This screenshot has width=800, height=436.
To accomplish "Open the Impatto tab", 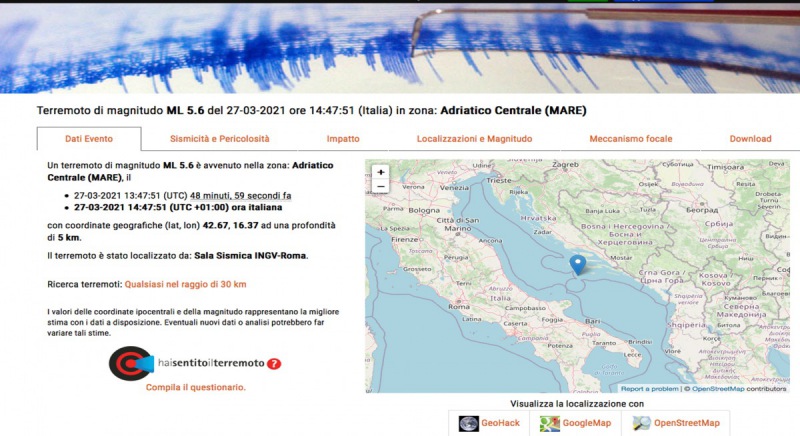I will pyautogui.click(x=343, y=139).
